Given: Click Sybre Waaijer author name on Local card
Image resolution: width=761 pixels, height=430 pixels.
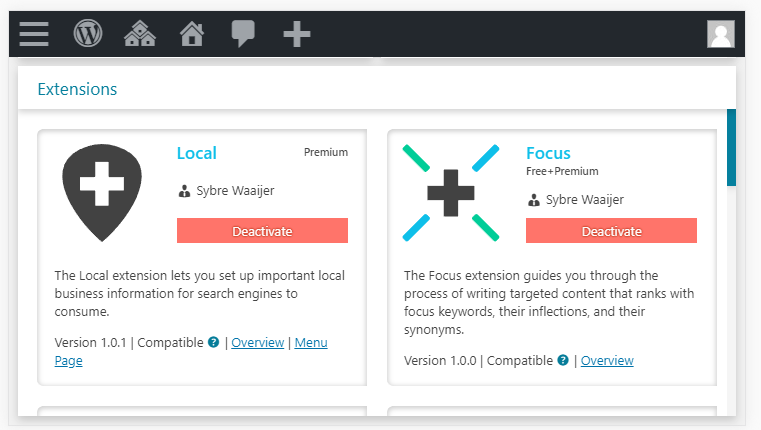Looking at the screenshot, I should click(235, 191).
